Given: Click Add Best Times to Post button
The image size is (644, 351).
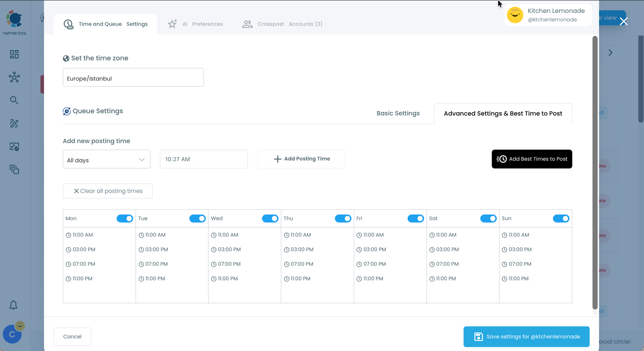Looking at the screenshot, I should tap(532, 159).
